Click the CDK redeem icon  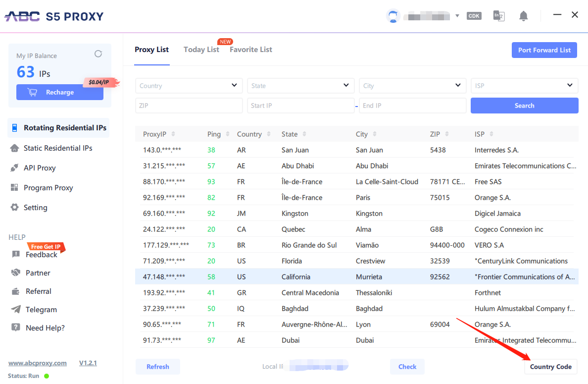tap(474, 16)
